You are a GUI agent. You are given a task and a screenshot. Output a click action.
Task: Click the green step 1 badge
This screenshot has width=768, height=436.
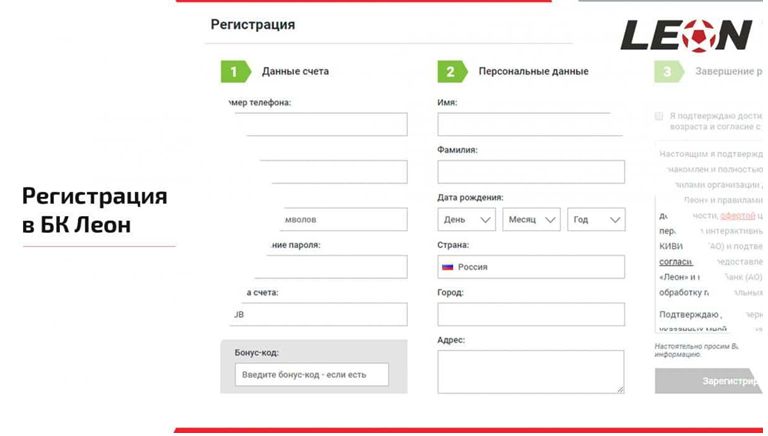236,72
